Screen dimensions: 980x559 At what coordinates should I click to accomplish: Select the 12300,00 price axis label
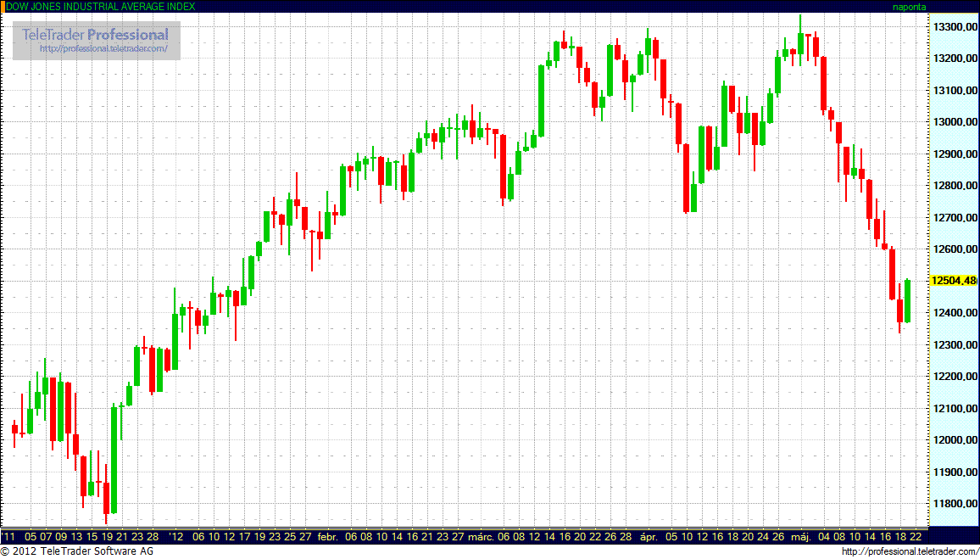tap(955, 344)
